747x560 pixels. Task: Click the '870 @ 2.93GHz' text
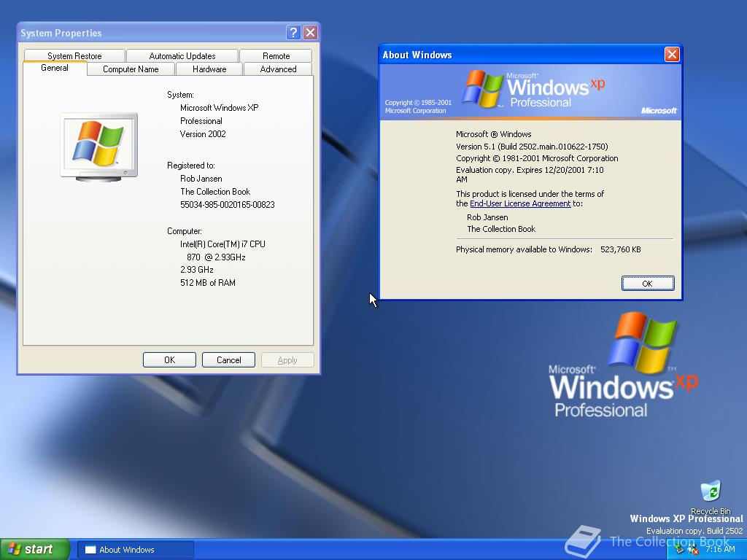click(x=216, y=257)
